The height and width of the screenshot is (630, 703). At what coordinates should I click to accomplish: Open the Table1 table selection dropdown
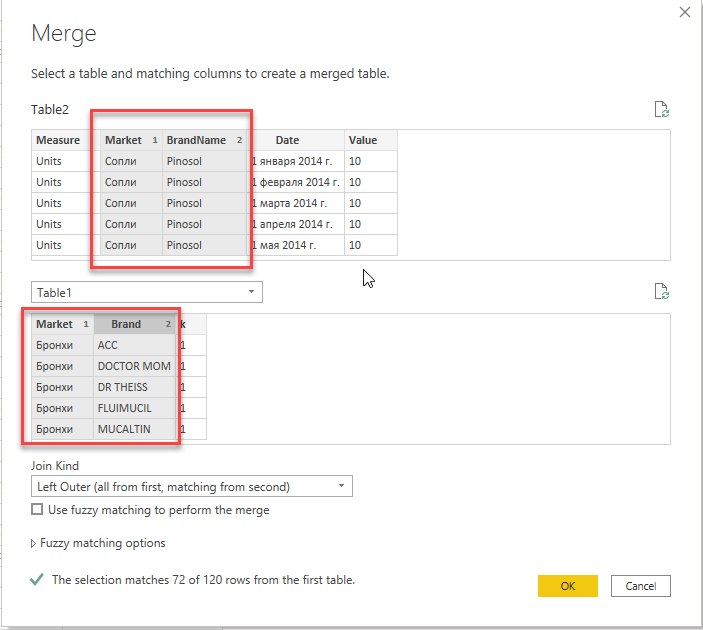coord(147,292)
